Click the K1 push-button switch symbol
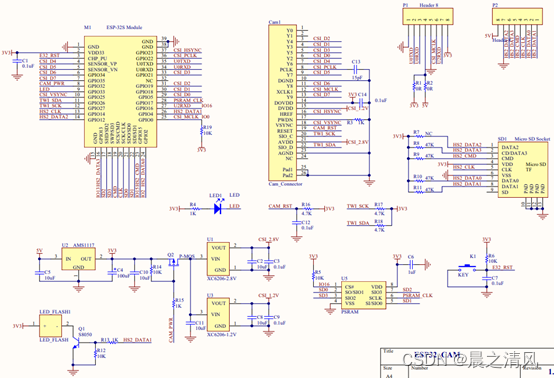Screen dimensions: 554x378 467,267
